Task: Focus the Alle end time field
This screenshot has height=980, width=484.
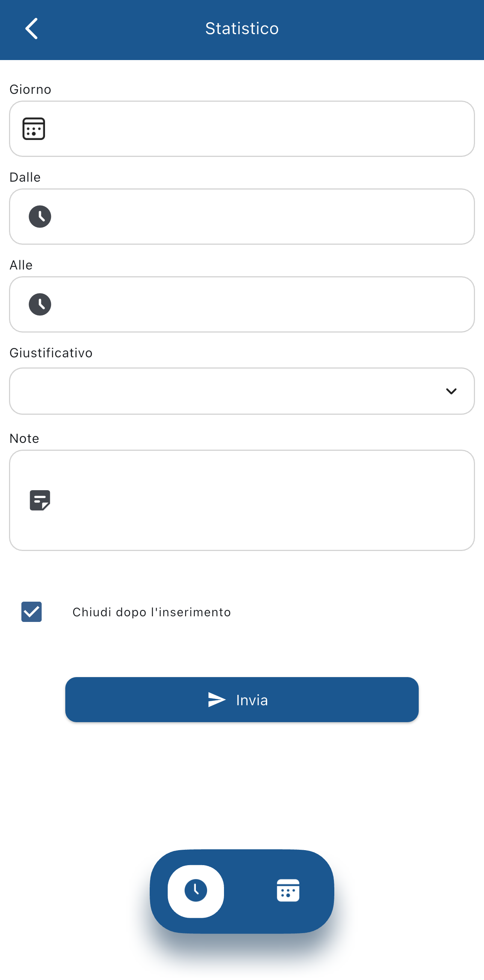Action: (x=259, y=304)
